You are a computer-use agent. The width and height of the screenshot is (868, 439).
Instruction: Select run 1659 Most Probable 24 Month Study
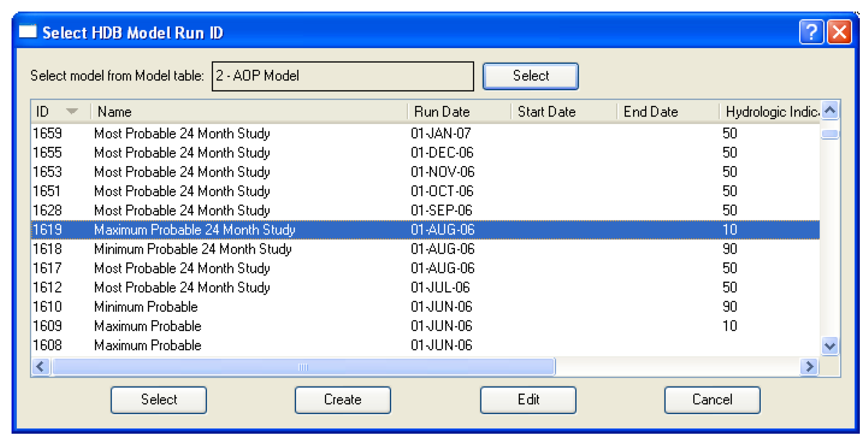[x=182, y=133]
